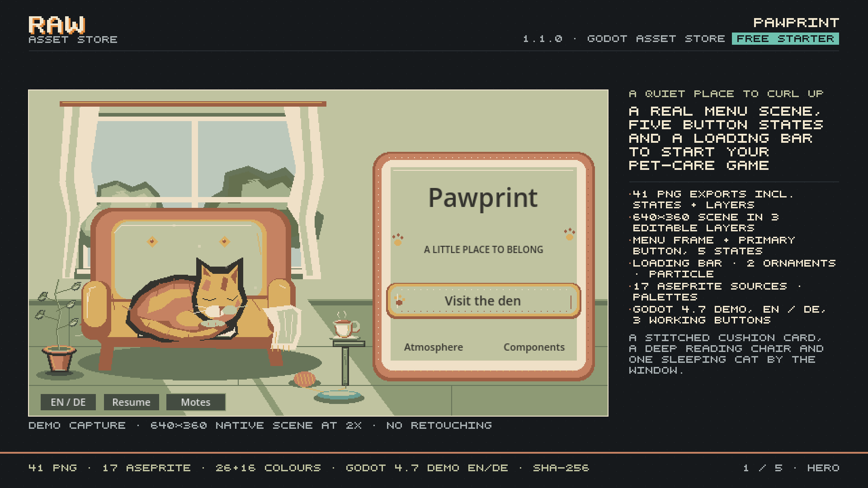Image resolution: width=868 pixels, height=488 pixels.
Task: Click the Visit the den button
Action: (483, 301)
